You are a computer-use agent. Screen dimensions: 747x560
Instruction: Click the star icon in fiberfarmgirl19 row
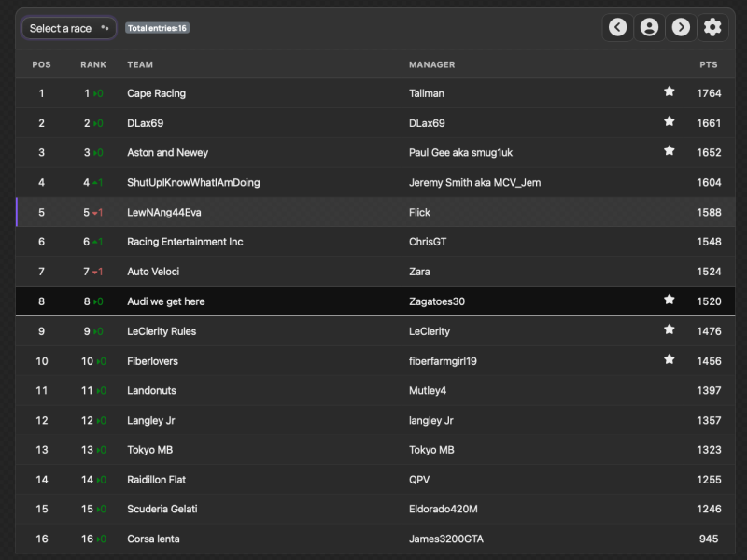pos(669,359)
